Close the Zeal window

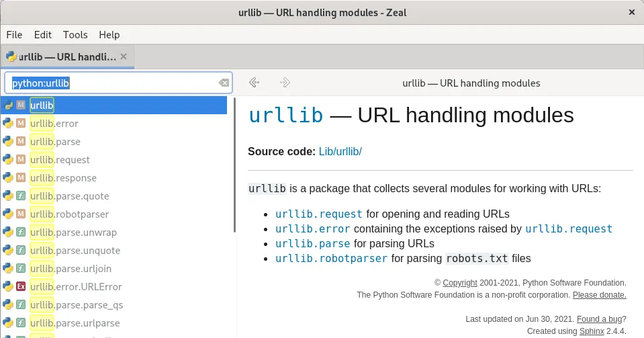pos(632,12)
